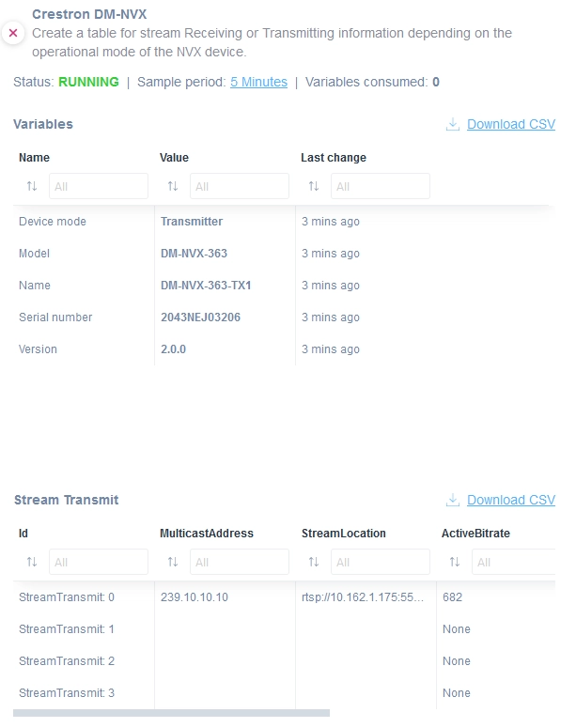Select the StreamTransmit: 3 row
Viewport: 576px width, 728px height.
(x=284, y=692)
